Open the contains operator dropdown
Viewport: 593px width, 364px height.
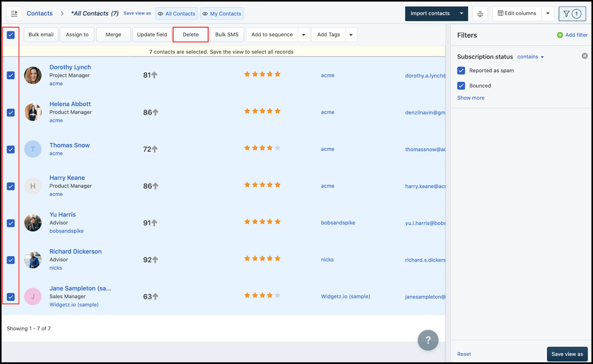pos(530,57)
